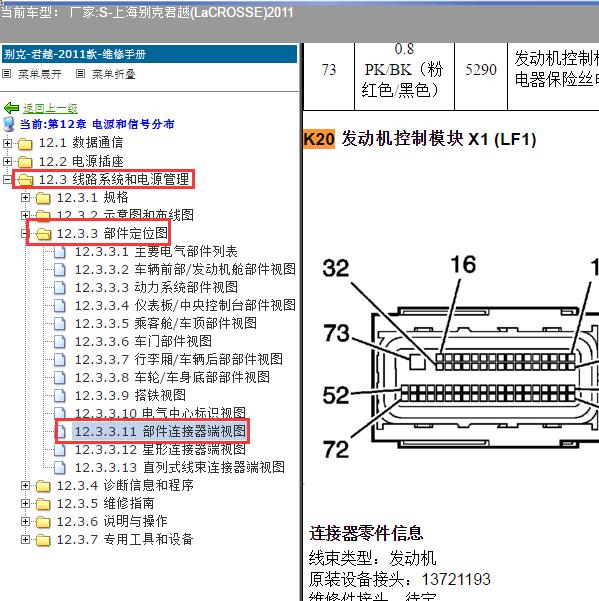Expand the 12.3.5 维修指南 node

(x=25, y=503)
